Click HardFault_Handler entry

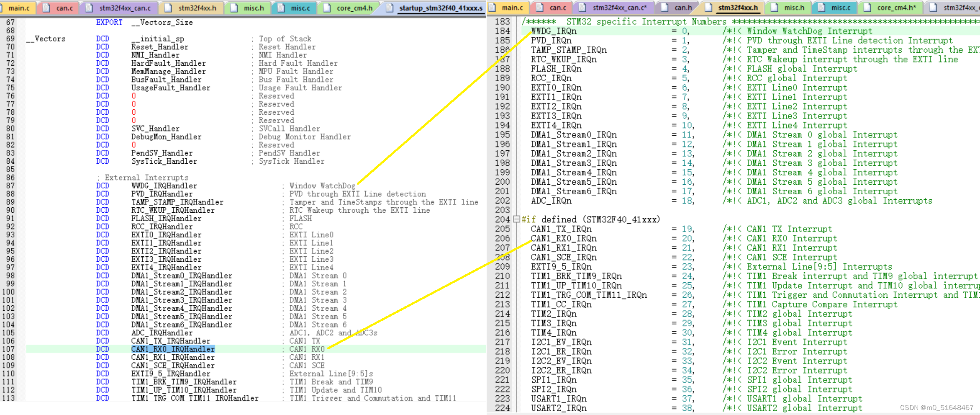coord(169,63)
